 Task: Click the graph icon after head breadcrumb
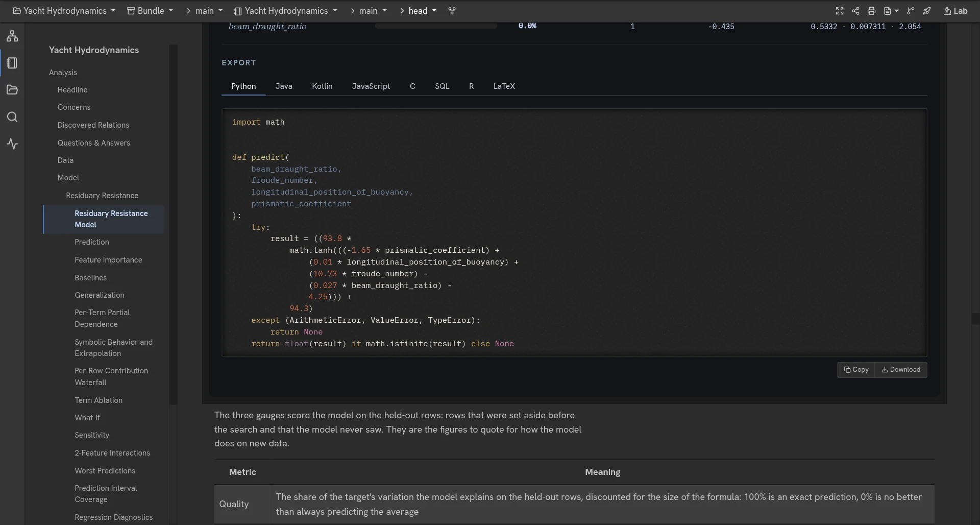452,11
